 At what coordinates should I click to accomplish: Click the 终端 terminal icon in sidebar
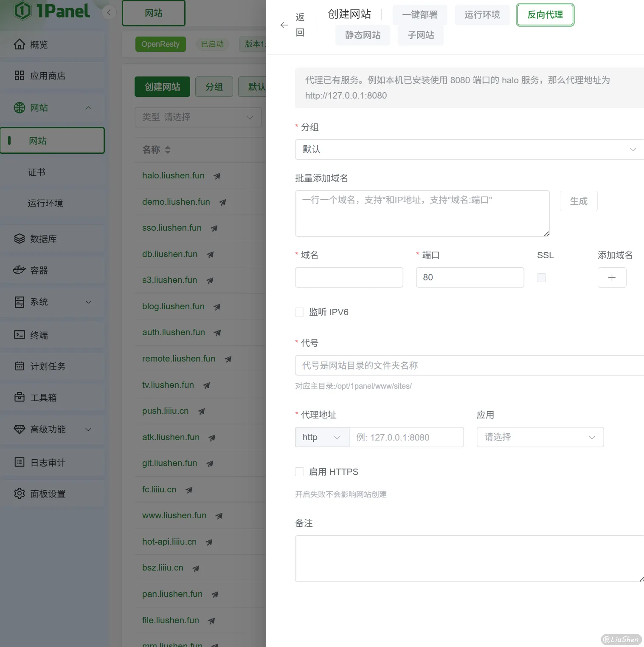click(20, 335)
